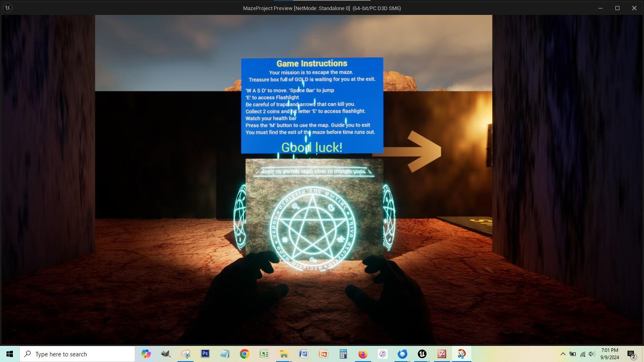This screenshot has height=362, width=644.
Task: Open Microsoft Word from taskbar
Action: (303, 354)
